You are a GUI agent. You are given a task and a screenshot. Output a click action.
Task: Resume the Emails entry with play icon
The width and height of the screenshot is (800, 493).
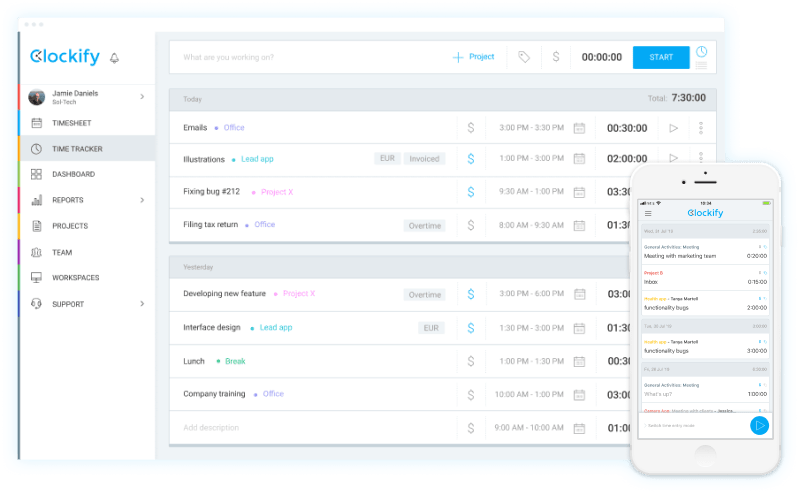pos(674,128)
